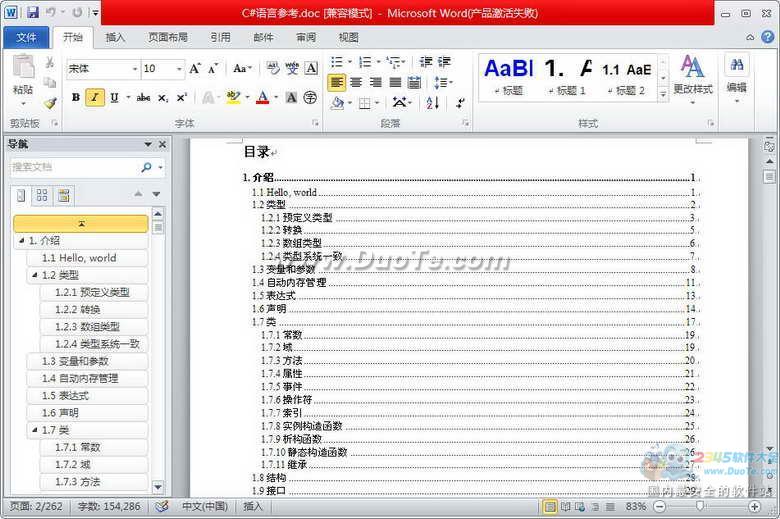Switch to the 审阅 ribbon tab
Viewport: 780px width, 519px height.
click(x=306, y=37)
